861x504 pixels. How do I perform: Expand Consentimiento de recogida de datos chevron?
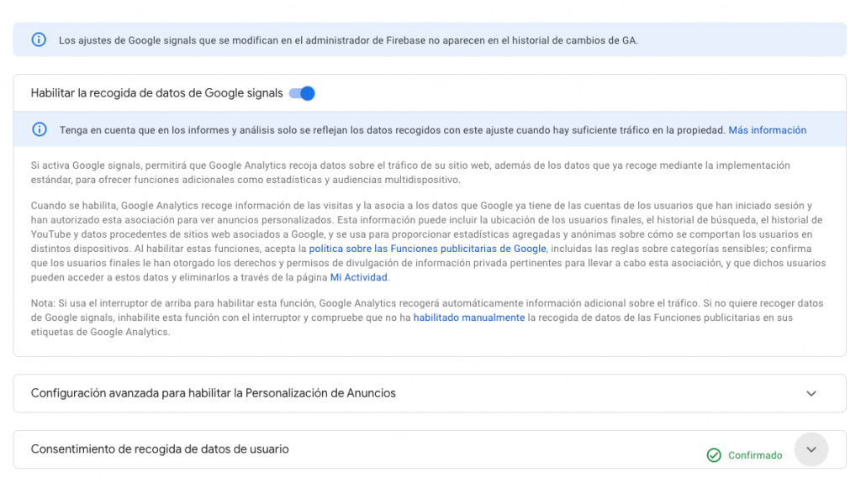(x=811, y=449)
